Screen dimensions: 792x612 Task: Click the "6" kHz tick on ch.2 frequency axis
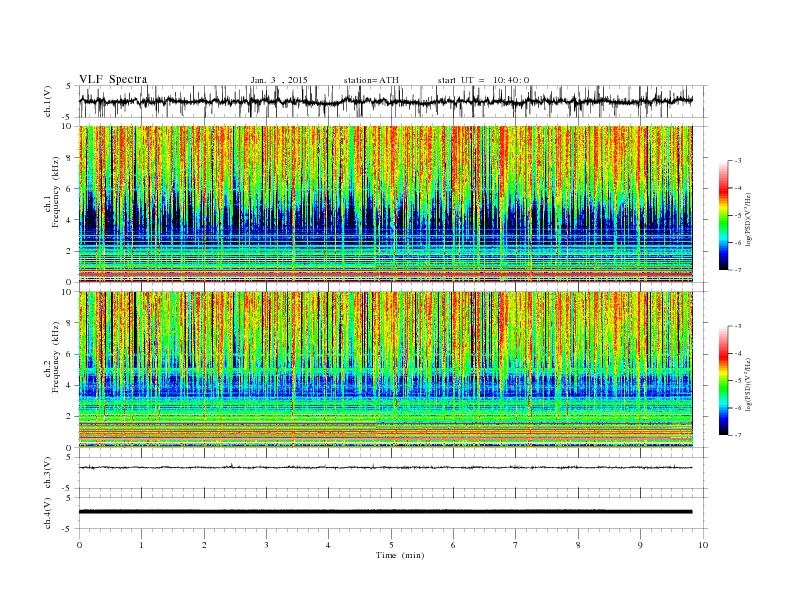[70, 354]
